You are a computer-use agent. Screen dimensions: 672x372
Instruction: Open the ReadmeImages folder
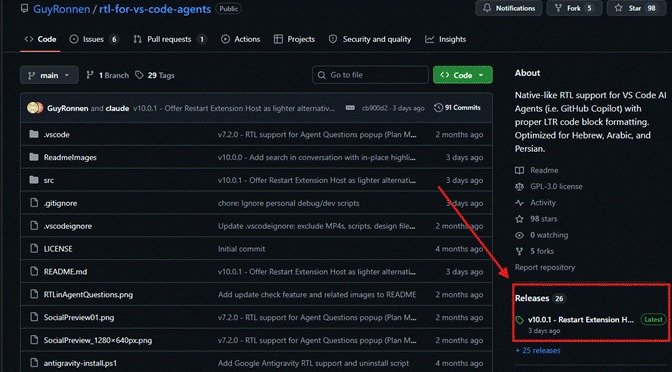tap(70, 157)
